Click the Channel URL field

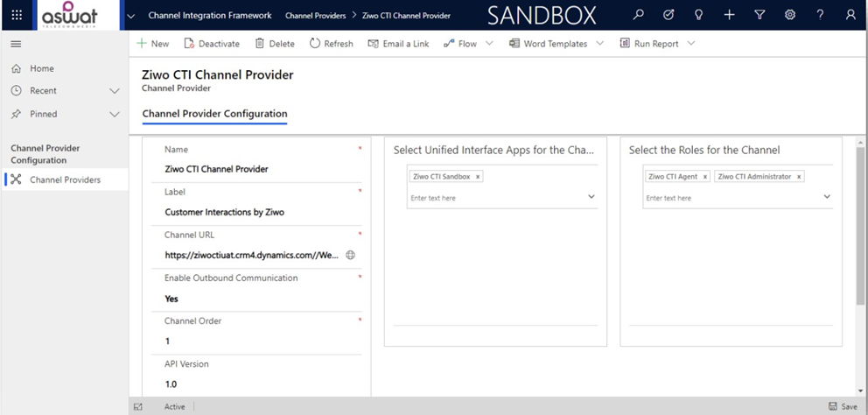click(x=252, y=255)
